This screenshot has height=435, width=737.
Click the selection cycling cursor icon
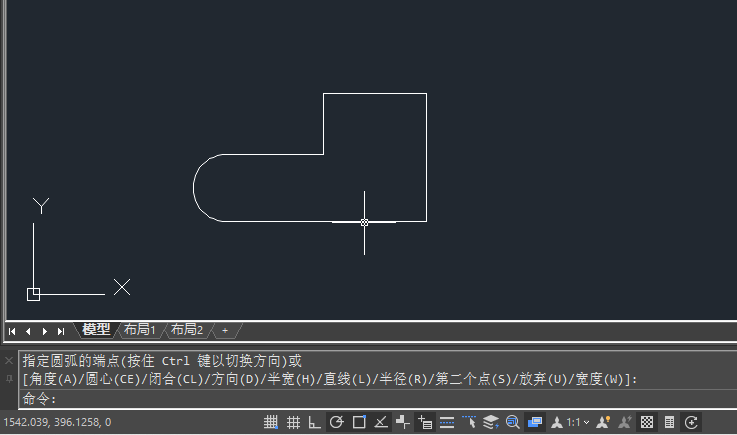(469, 422)
